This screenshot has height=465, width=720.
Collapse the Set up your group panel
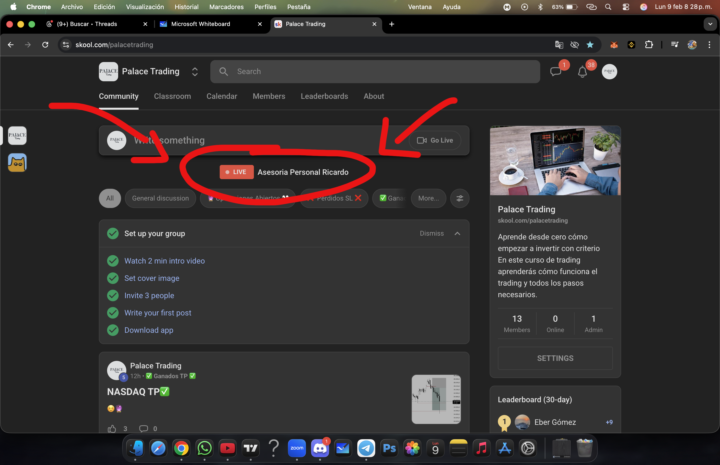(x=458, y=233)
